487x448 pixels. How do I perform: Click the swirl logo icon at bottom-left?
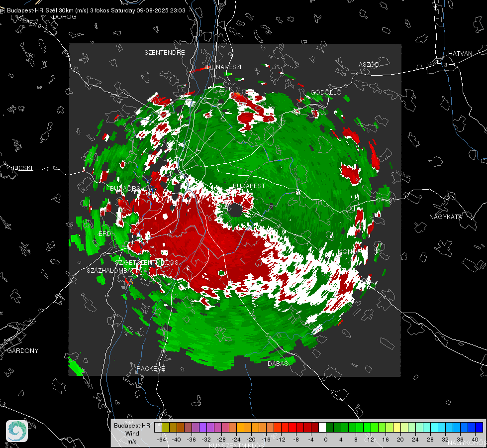pos(17,431)
